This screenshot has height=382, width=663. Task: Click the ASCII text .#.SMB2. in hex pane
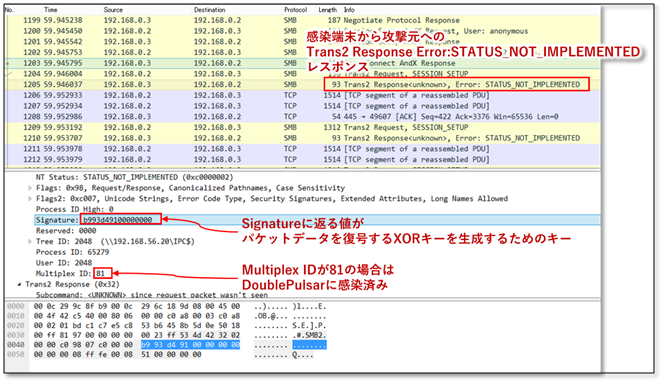click(309, 335)
